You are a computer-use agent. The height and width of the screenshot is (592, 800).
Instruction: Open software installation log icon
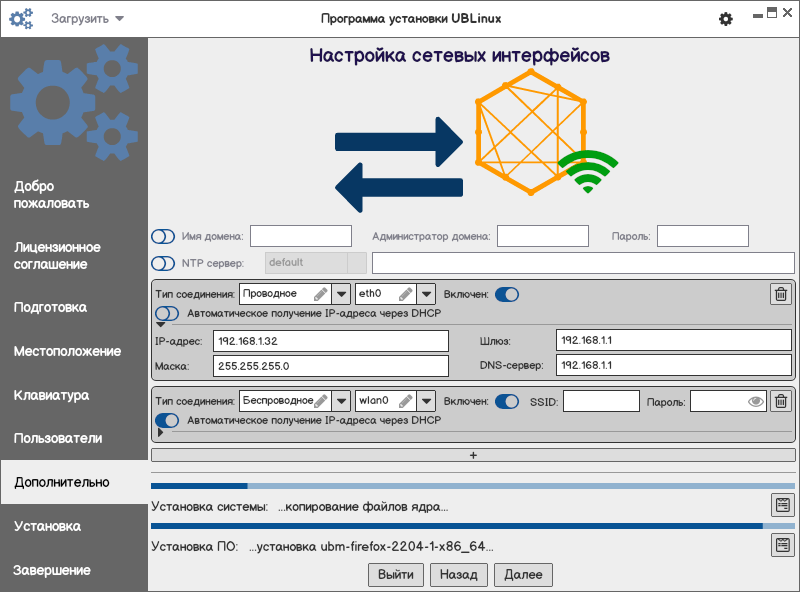pos(783,545)
